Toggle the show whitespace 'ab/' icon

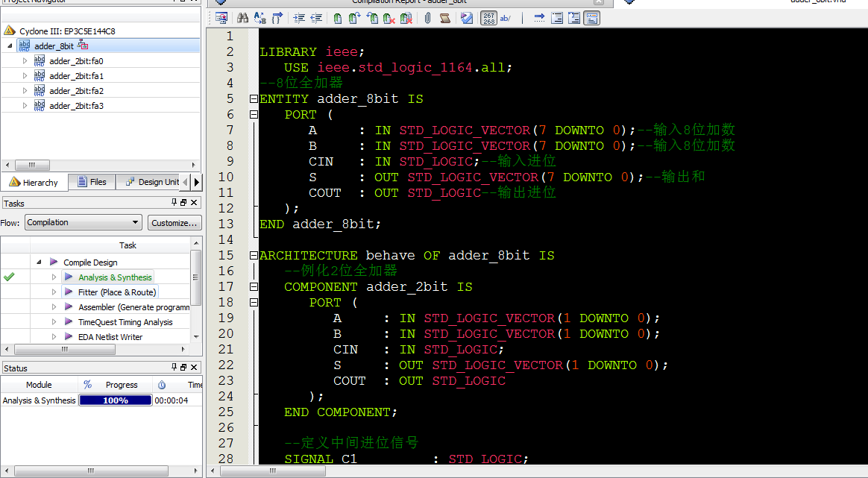505,19
